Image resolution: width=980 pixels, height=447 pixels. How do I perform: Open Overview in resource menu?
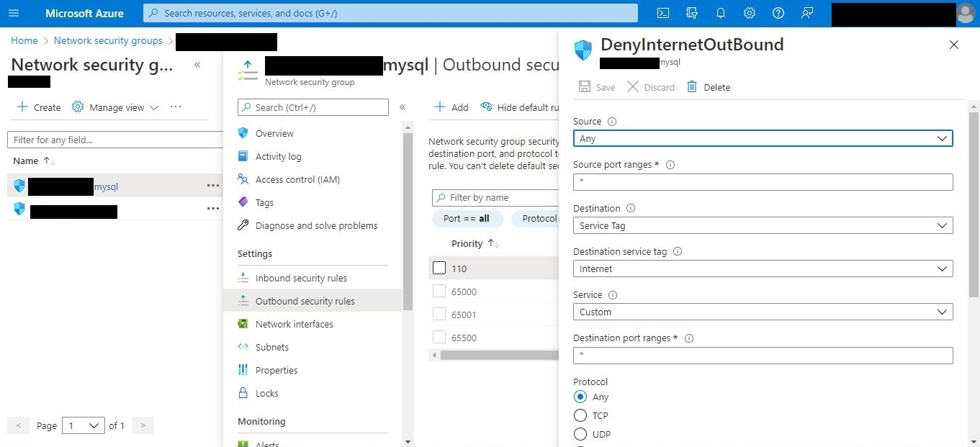click(x=274, y=133)
